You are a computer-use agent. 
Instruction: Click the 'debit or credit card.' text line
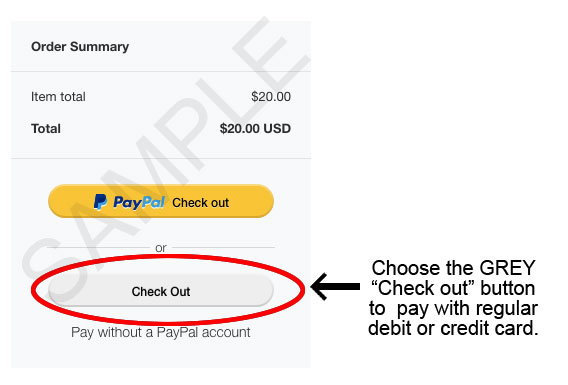pos(453,328)
